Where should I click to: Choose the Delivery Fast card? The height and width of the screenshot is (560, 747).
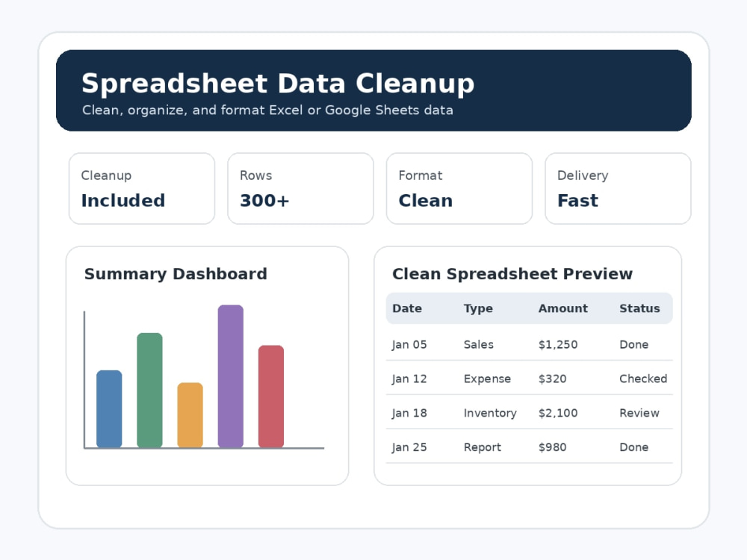click(x=618, y=189)
